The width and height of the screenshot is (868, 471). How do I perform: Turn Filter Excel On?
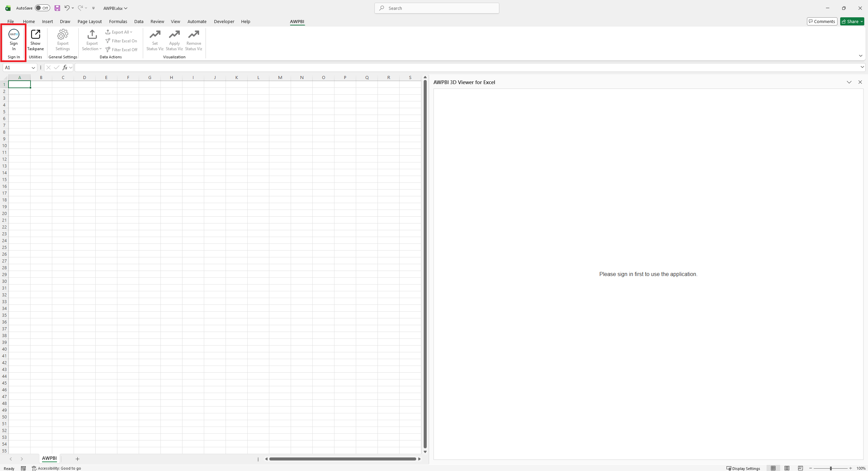[121, 41]
